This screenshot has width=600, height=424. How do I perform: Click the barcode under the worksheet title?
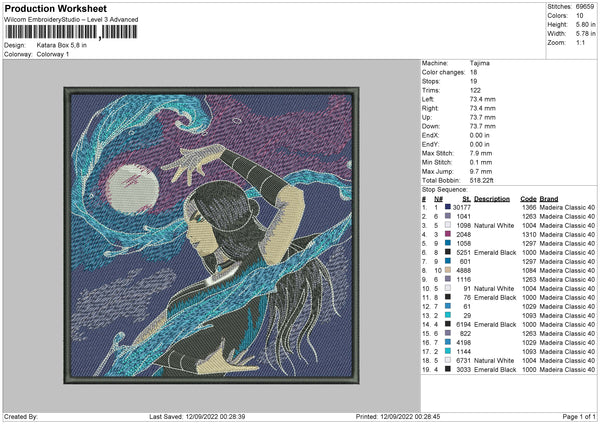pos(71,32)
